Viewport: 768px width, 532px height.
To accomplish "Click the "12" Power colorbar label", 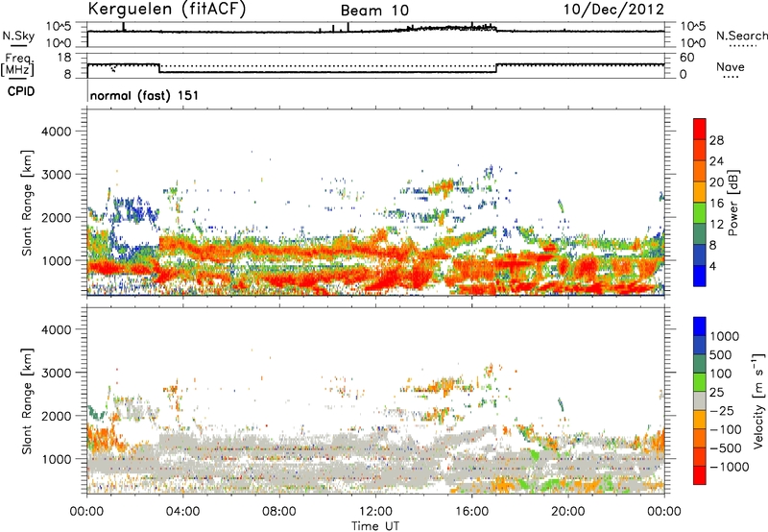I will click(716, 225).
